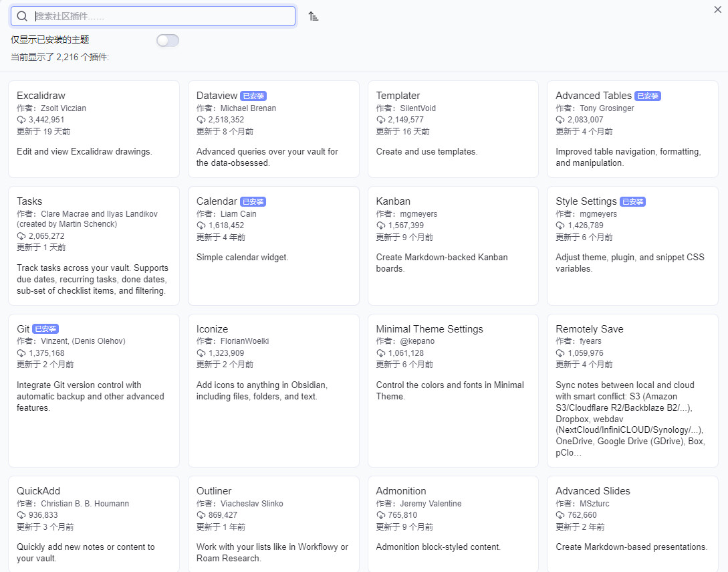Select the Templater plugin card
The height and width of the screenshot is (572, 728).
(x=453, y=129)
